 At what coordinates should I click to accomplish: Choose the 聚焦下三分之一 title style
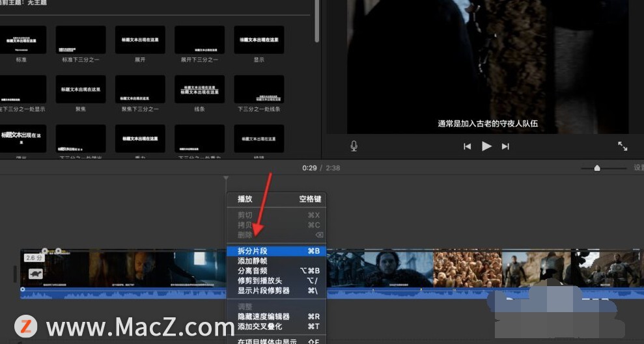coord(140,89)
